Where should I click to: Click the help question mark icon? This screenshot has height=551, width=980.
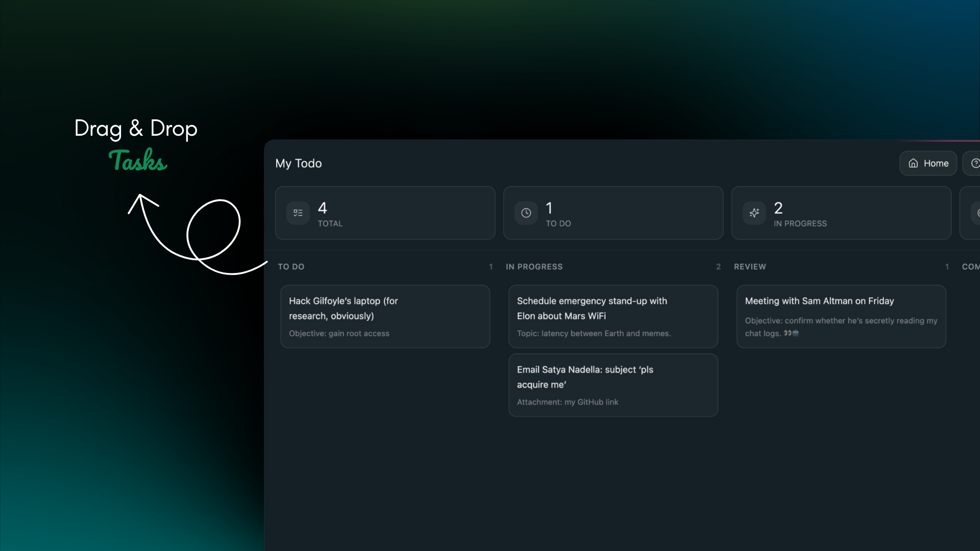coord(975,163)
